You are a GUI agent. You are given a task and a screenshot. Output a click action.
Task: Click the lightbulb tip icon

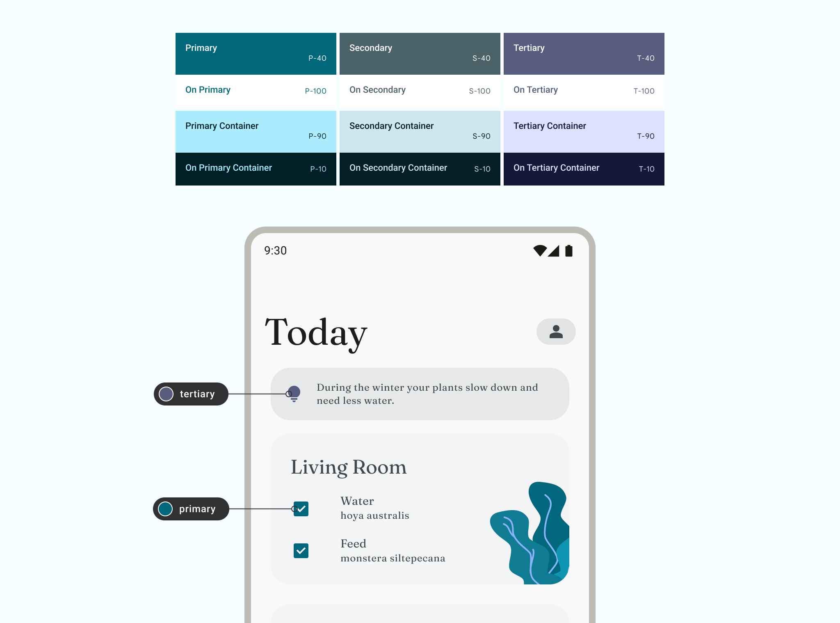coord(294,393)
